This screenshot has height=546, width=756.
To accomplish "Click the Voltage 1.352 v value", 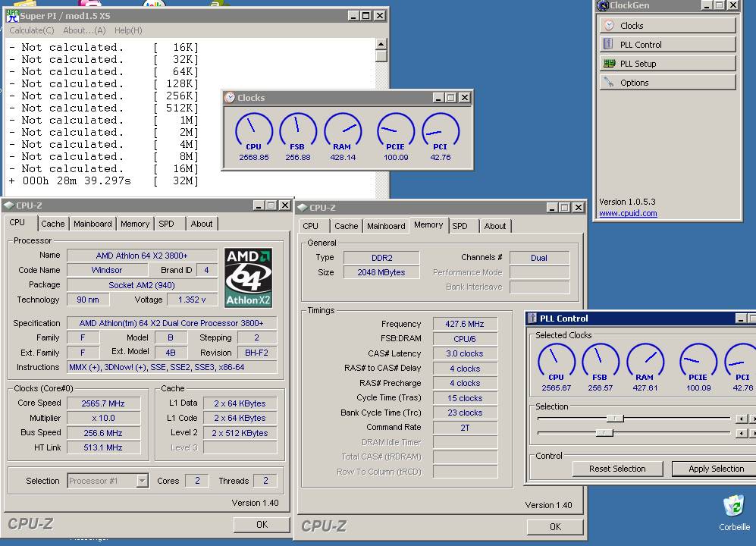I will coord(192,300).
